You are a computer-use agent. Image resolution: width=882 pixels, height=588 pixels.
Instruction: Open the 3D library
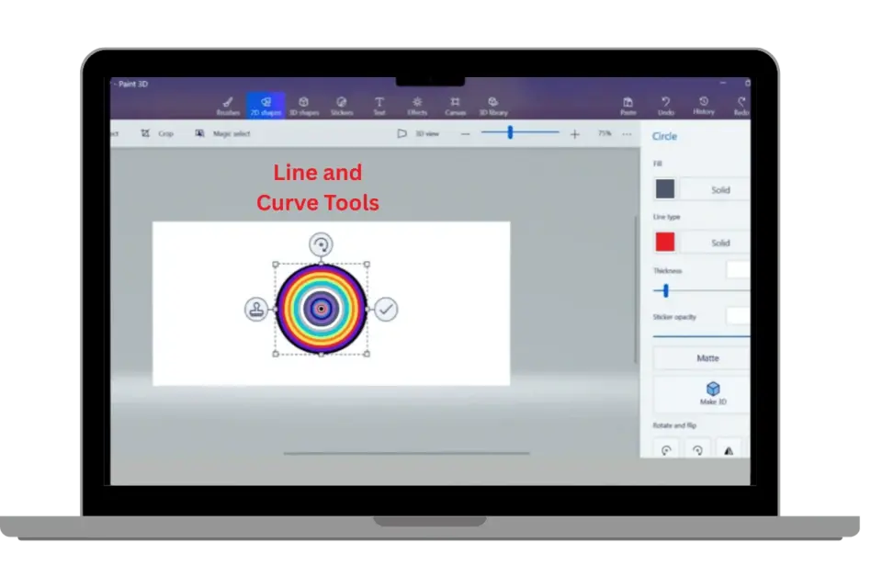pos(493,106)
